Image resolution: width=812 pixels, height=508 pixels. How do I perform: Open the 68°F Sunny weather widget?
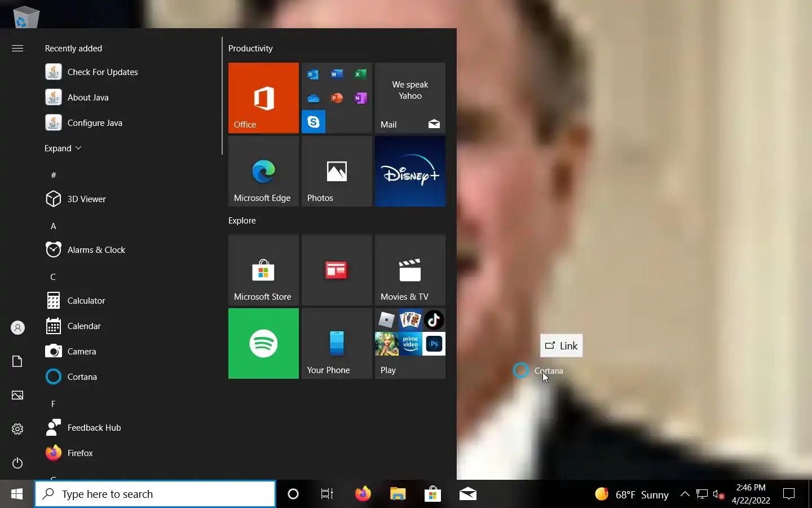pyautogui.click(x=632, y=494)
